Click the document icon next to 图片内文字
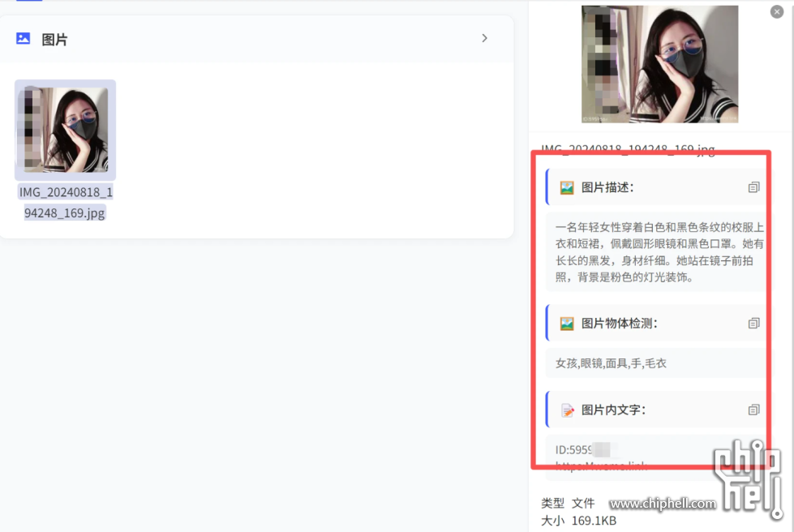The width and height of the screenshot is (794, 532). click(567, 410)
